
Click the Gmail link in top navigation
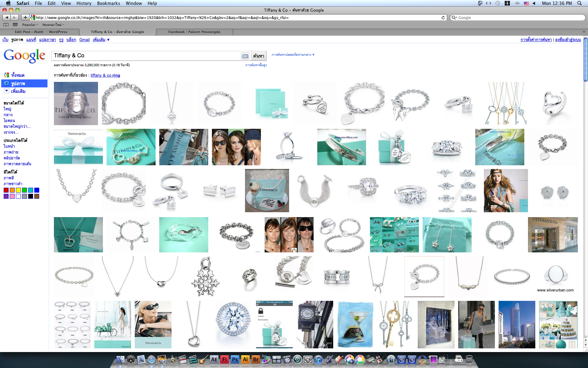[85, 40]
